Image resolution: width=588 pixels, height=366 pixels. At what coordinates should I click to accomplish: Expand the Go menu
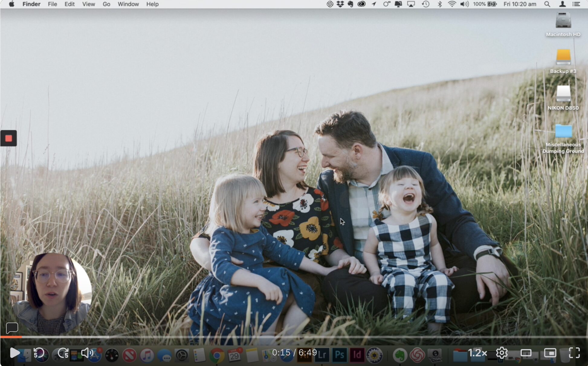coord(106,4)
